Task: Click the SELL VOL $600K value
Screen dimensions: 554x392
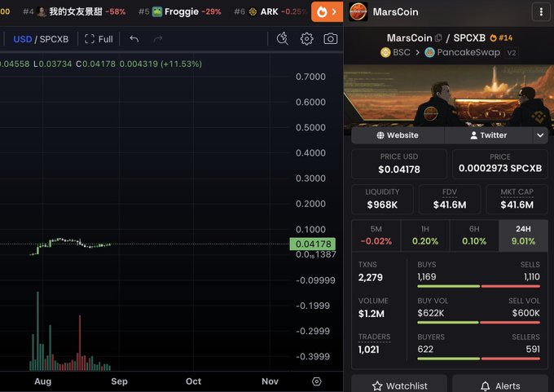Action: (526, 313)
